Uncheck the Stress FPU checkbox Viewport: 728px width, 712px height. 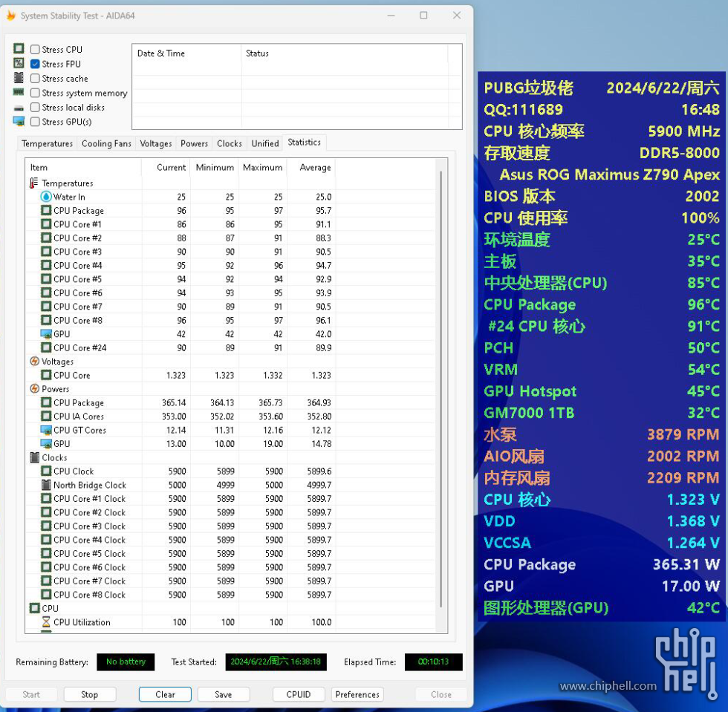[x=35, y=64]
